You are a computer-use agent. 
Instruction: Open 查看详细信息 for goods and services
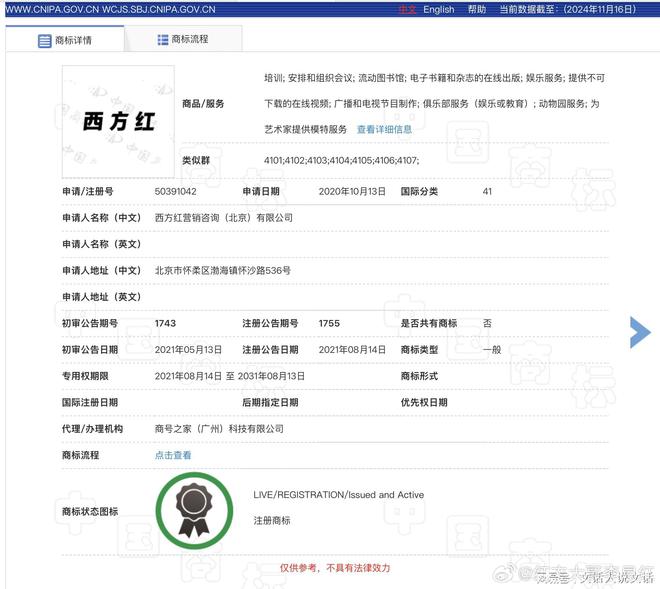click(384, 129)
